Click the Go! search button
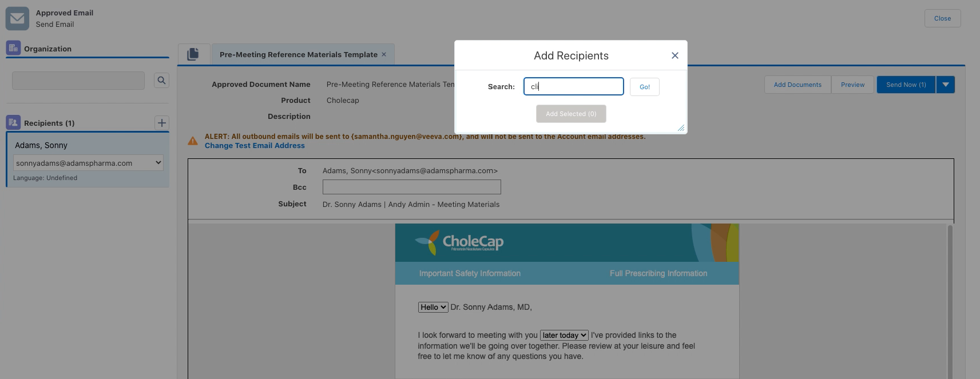Image resolution: width=980 pixels, height=379 pixels. pos(644,87)
